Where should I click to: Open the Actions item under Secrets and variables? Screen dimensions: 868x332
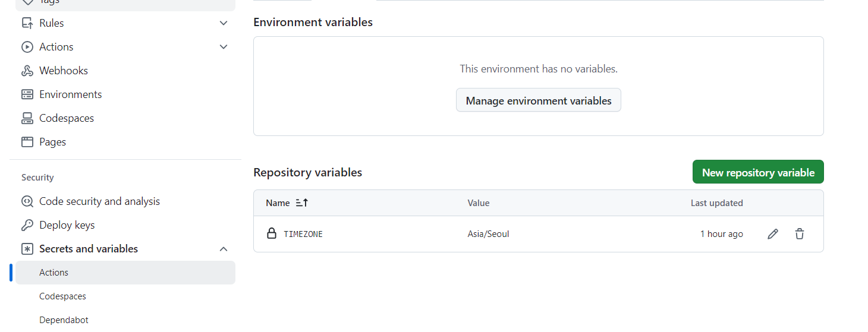click(x=54, y=273)
